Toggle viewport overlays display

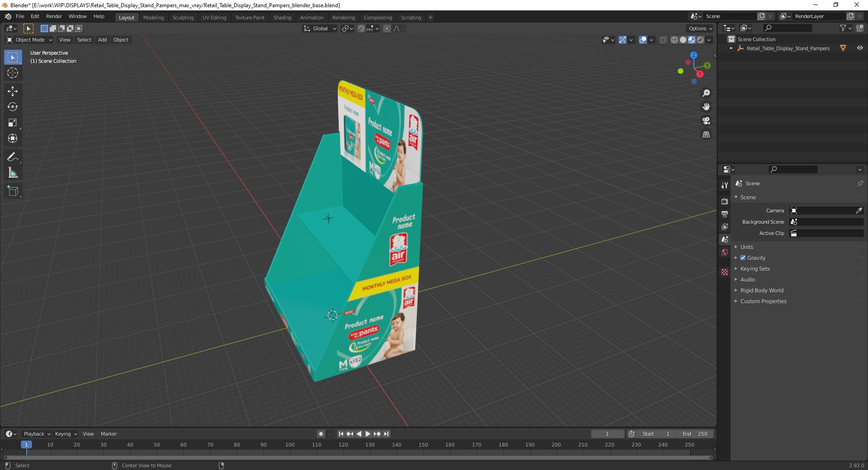[x=643, y=40]
